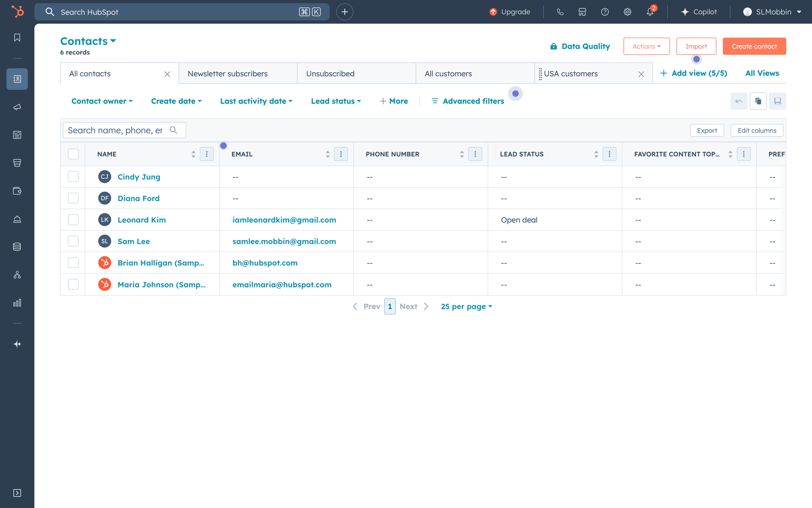Click Add view (5/5)
The width and height of the screenshot is (812, 508).
click(x=694, y=73)
